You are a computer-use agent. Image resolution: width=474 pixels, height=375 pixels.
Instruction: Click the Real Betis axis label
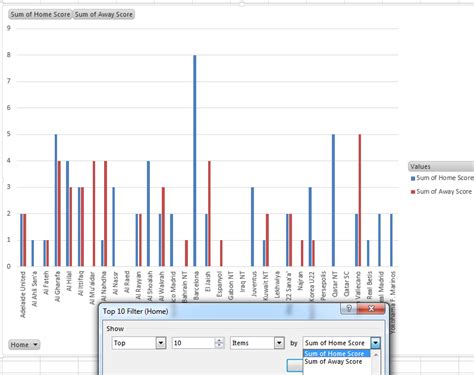coord(369,285)
